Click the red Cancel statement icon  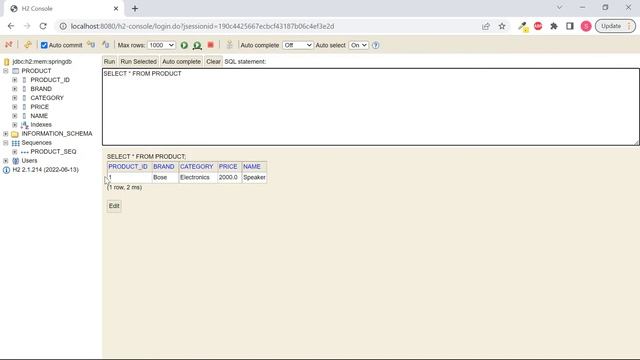211,45
